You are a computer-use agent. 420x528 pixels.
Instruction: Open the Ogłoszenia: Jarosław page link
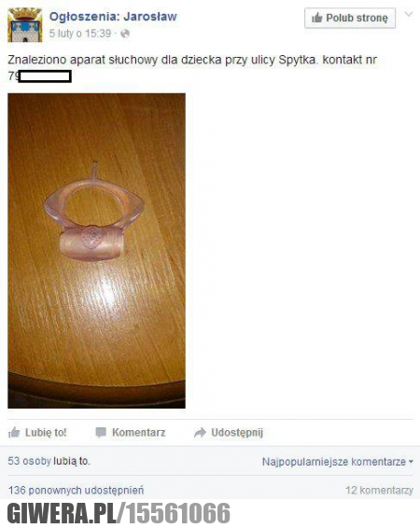click(113, 16)
